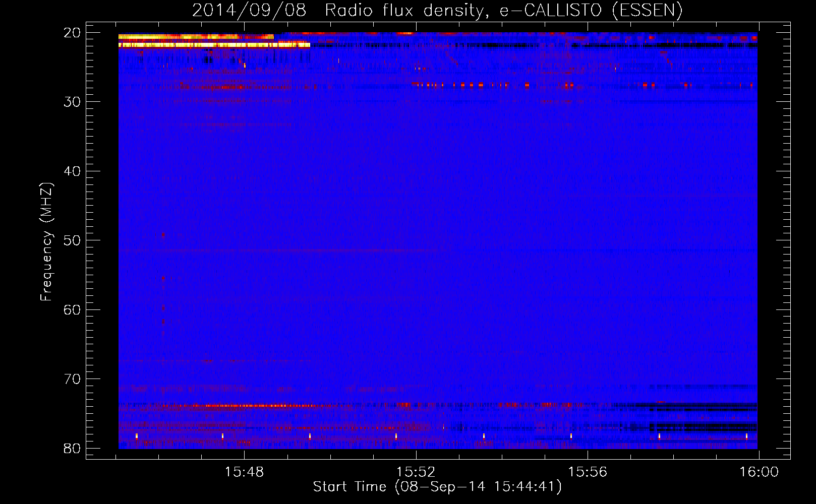Viewport: 816px width, 504px height.
Task: Click the 'Start Time (08-Sep-14 15:44:41)' label
Action: (x=437, y=486)
